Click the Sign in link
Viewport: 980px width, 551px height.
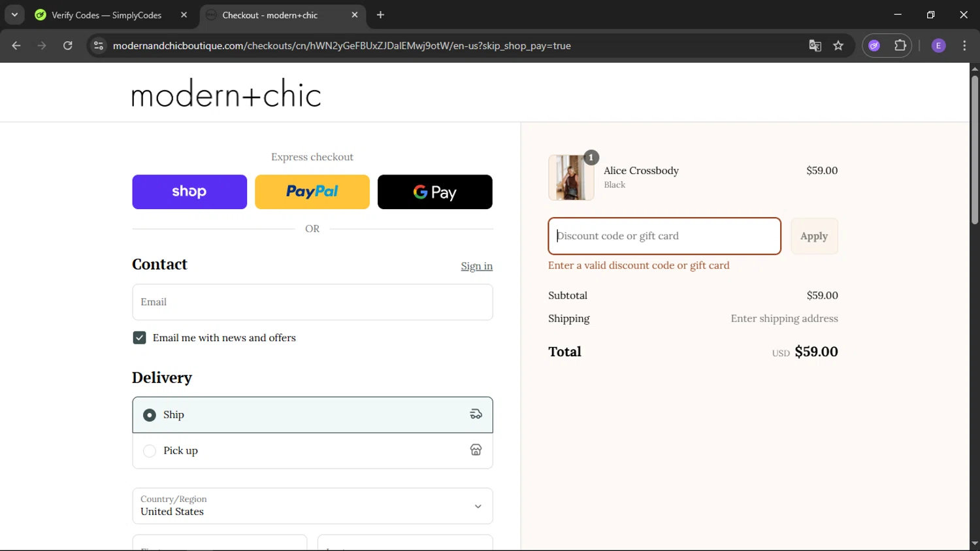477,266
